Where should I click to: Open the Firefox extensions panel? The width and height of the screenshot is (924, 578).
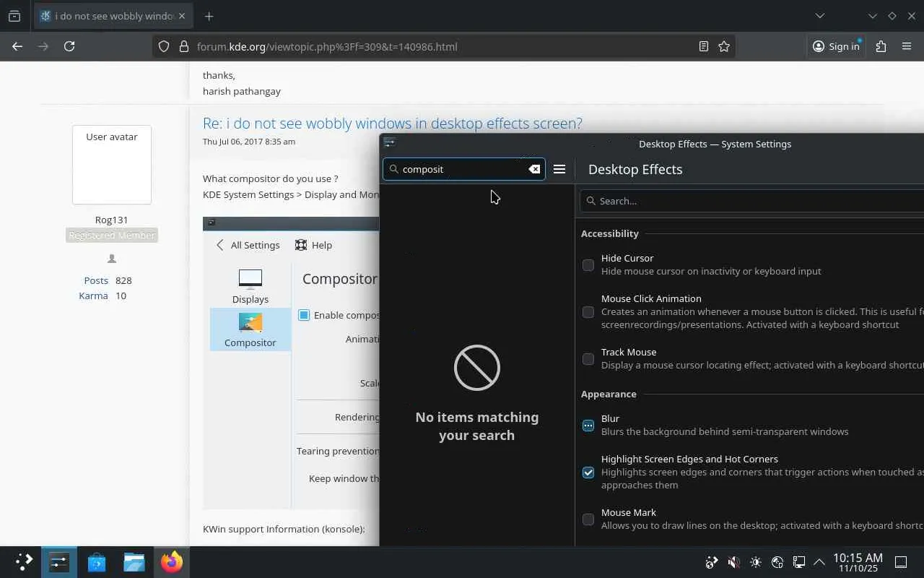881,46
